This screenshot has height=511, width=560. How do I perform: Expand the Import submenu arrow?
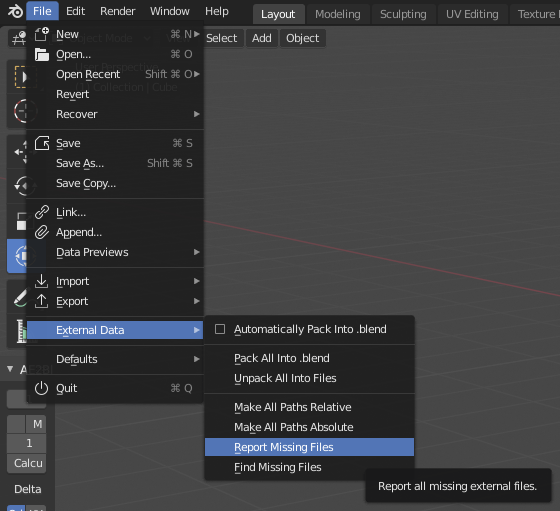click(x=196, y=281)
